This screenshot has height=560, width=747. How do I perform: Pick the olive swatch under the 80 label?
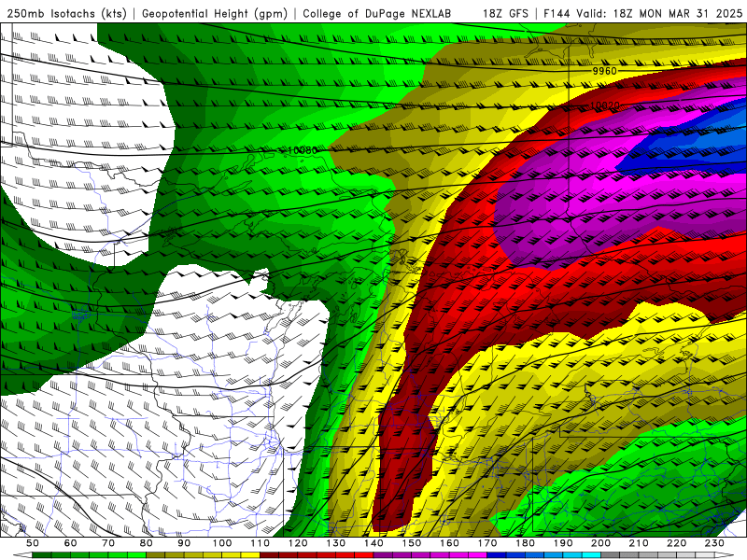pyautogui.click(x=155, y=555)
